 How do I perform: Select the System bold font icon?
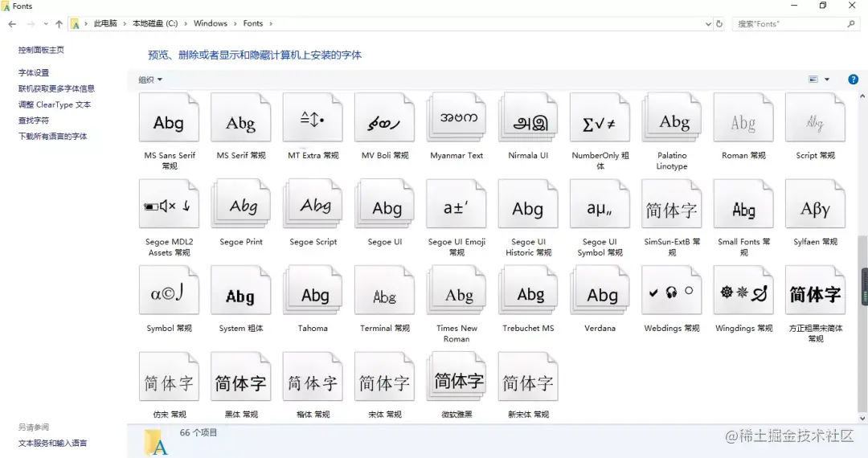(241, 290)
